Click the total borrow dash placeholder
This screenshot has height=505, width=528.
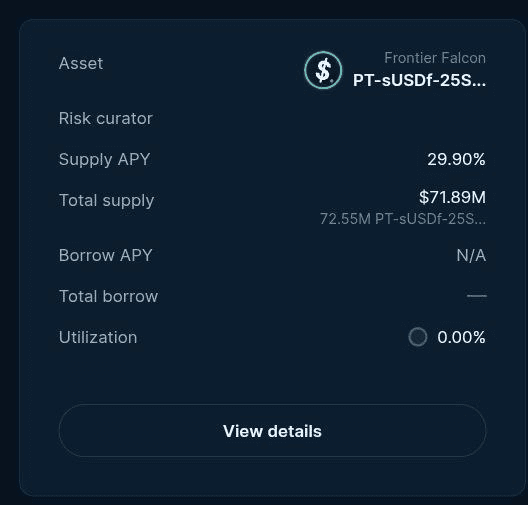[x=476, y=296]
